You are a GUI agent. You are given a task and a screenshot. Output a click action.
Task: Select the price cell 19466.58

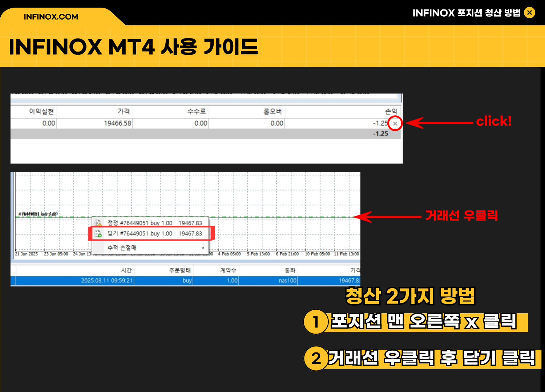pos(118,123)
